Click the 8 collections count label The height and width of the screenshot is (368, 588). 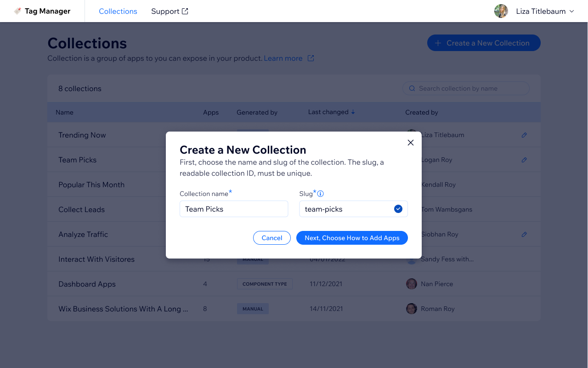(80, 88)
